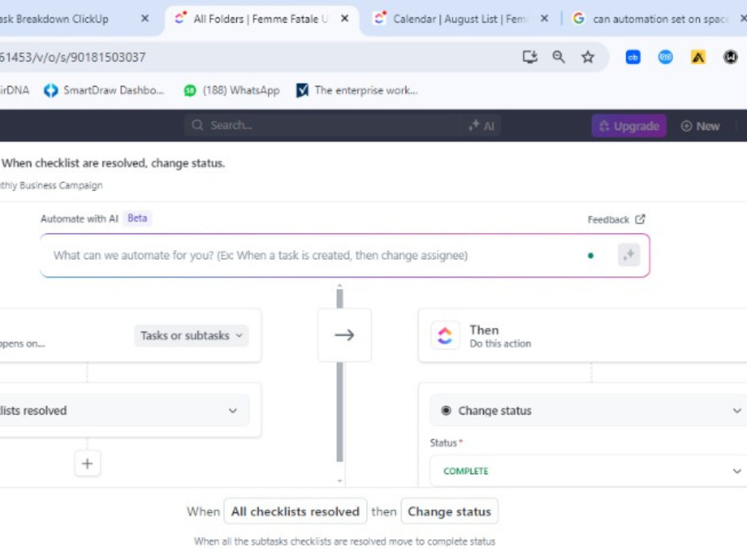Click the ClickUp logo in the Then card
Screen dimensions: 747x560
445,335
